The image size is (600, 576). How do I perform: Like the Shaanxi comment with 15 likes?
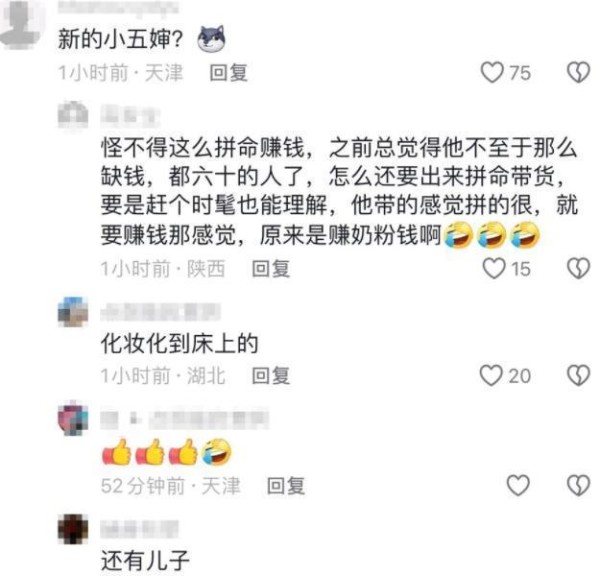[x=494, y=268]
